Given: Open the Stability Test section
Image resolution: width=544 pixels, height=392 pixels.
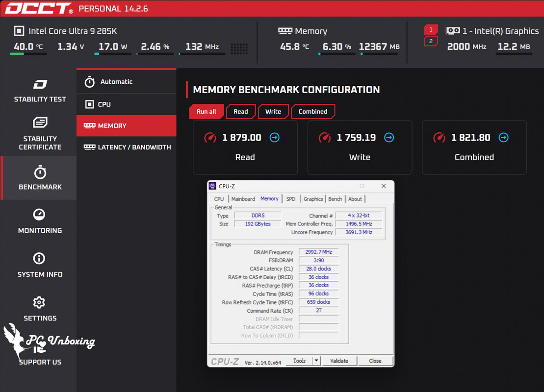Looking at the screenshot, I should pos(40,91).
